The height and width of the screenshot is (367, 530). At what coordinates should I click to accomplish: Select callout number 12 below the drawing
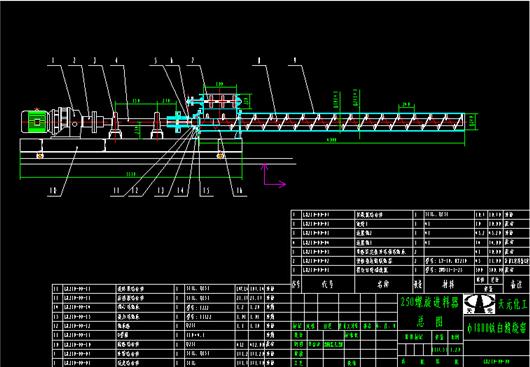(135, 191)
